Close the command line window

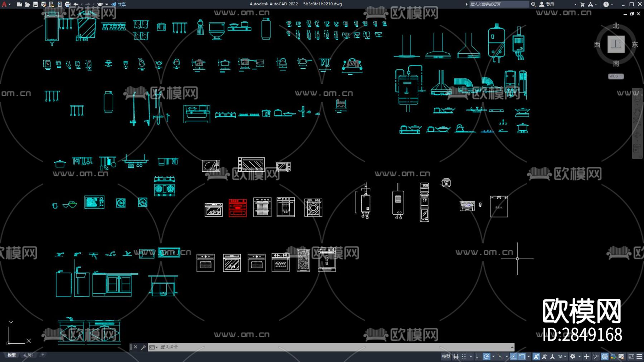(x=136, y=347)
